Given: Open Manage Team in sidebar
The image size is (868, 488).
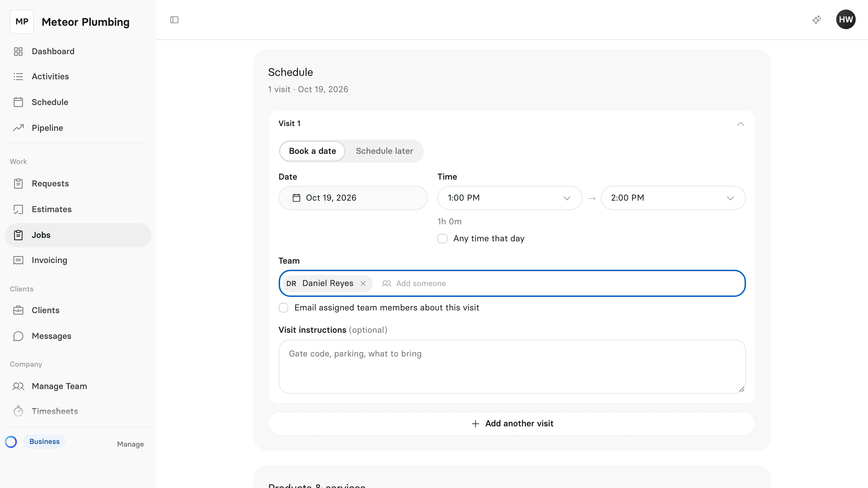Looking at the screenshot, I should 78,386.
